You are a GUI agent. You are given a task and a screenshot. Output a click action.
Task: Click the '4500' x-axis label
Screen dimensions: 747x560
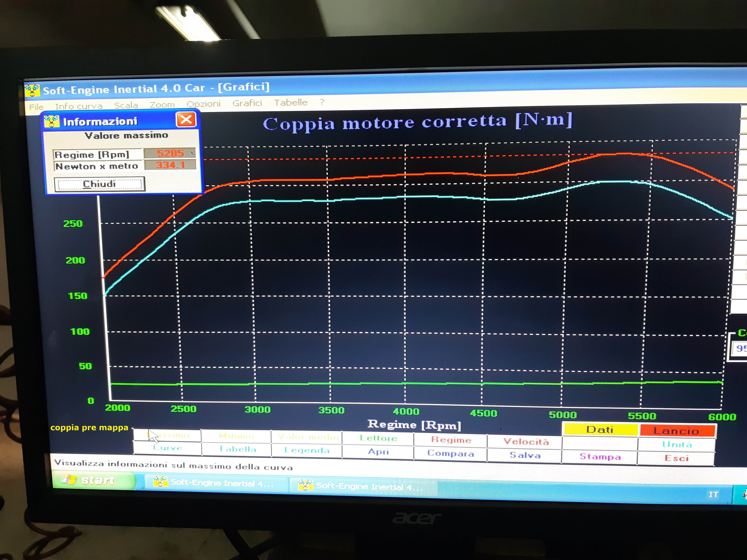(484, 413)
